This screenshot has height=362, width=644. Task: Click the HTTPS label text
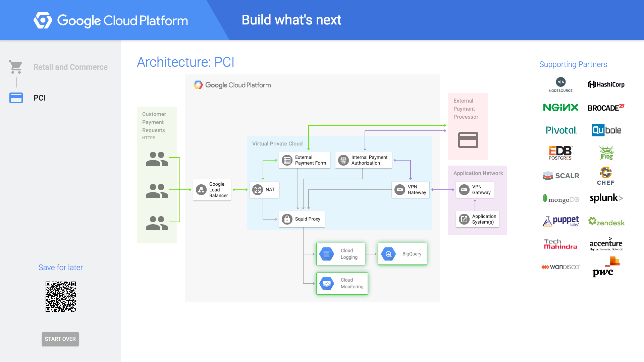coord(149,138)
